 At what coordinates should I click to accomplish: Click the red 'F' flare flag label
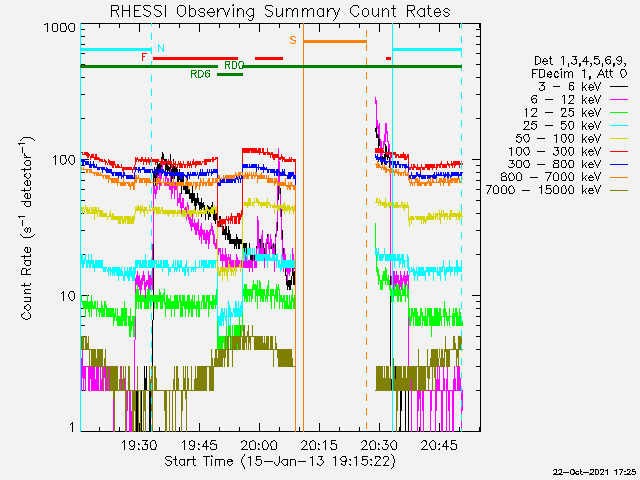click(x=144, y=57)
